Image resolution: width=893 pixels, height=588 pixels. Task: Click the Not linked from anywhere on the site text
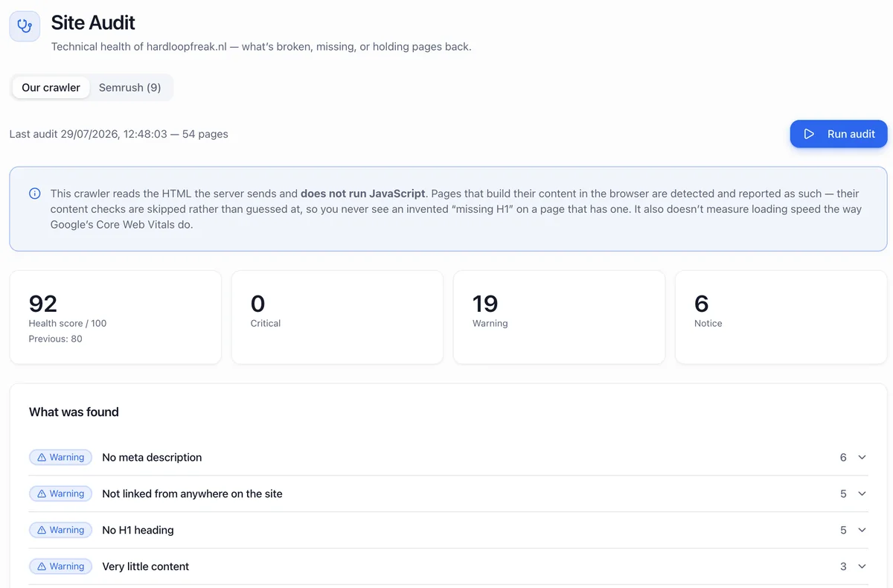click(192, 494)
